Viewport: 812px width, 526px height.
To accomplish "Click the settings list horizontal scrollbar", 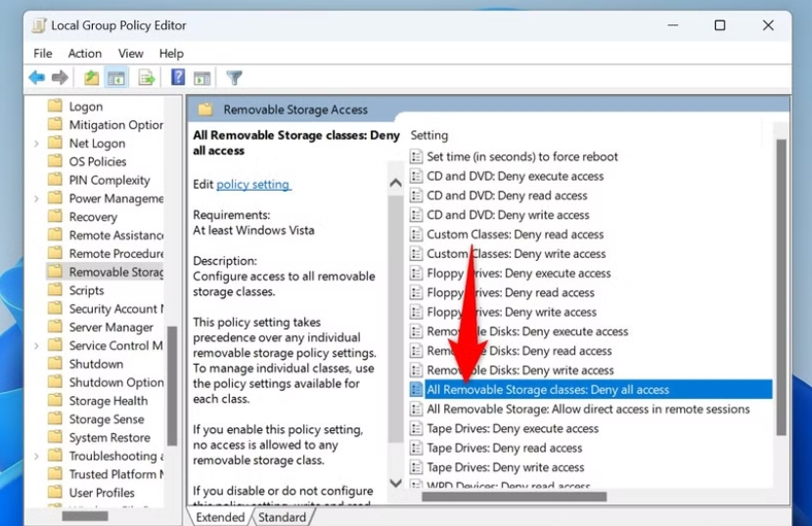I will tap(515, 497).
